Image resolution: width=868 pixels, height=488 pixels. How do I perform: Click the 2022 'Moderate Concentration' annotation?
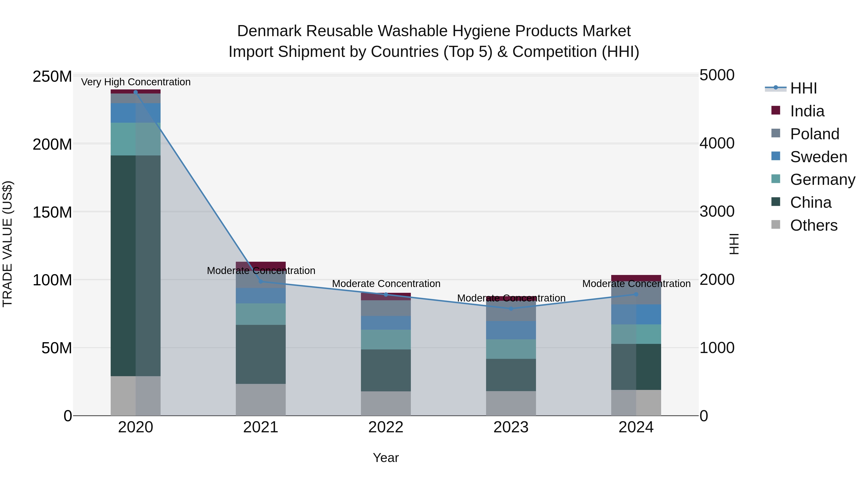[x=386, y=284]
